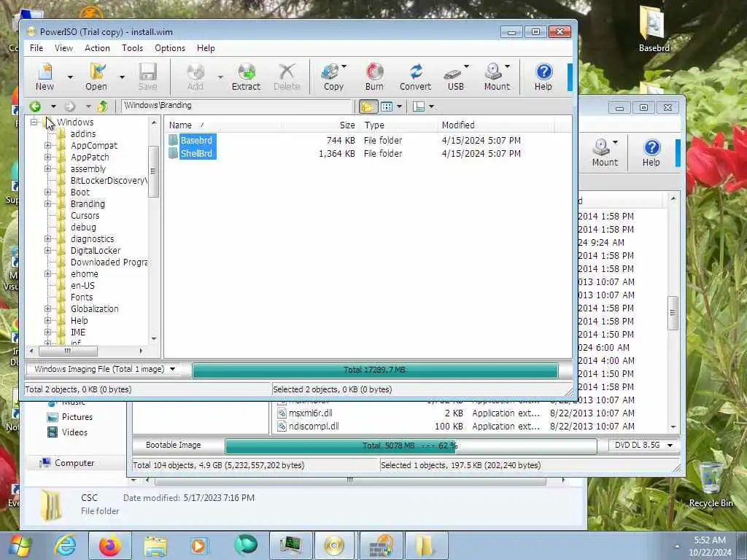This screenshot has width=747, height=560.
Task: Click the Total 17289.7 MB progress bar
Action: point(375,370)
